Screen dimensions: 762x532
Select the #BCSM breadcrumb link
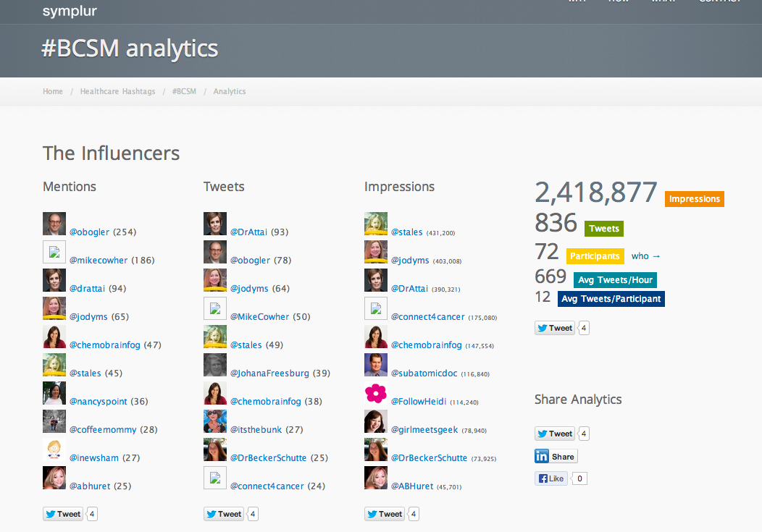coord(184,92)
